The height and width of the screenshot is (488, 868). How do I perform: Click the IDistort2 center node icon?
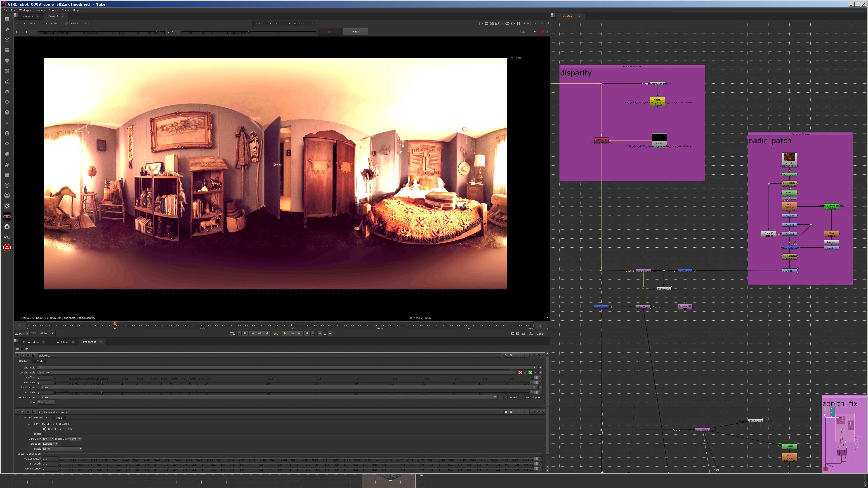(x=23, y=355)
